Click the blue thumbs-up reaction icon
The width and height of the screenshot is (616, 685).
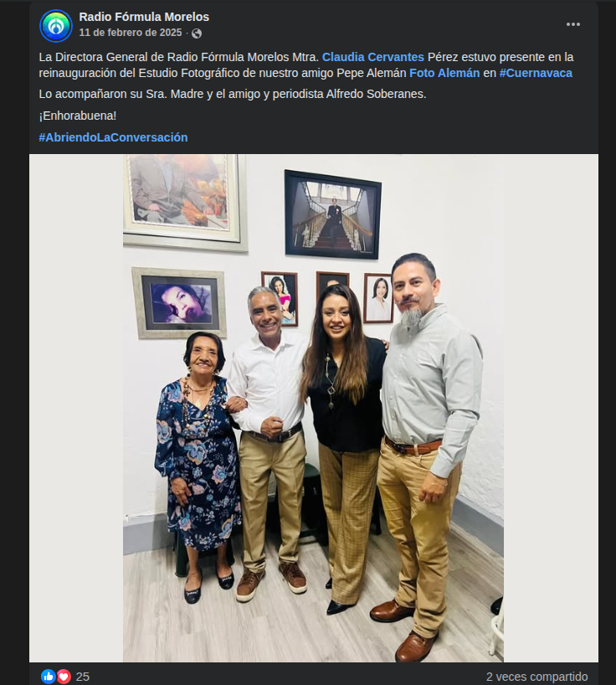pos(49,677)
